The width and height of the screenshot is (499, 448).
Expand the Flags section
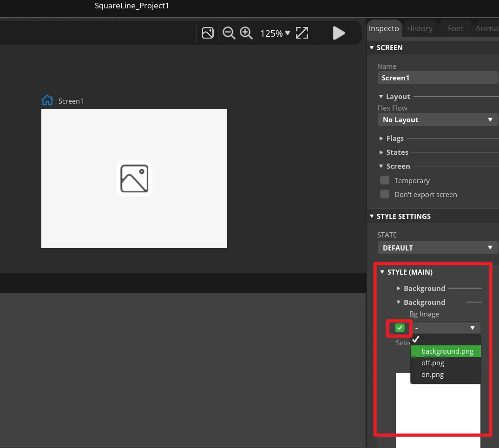pos(394,138)
